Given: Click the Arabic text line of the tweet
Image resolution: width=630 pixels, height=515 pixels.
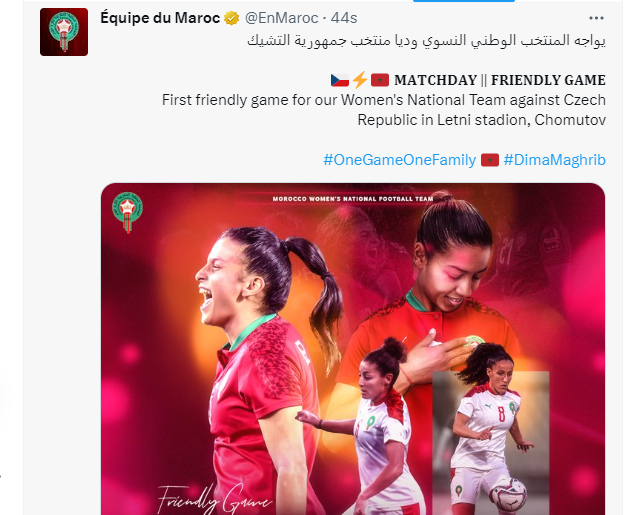Looking at the screenshot, I should point(426,40).
